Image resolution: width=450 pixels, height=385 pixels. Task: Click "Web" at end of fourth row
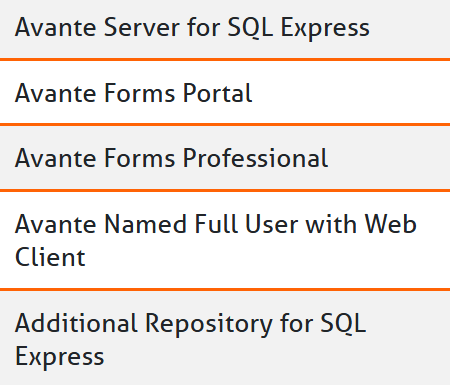[390, 224]
